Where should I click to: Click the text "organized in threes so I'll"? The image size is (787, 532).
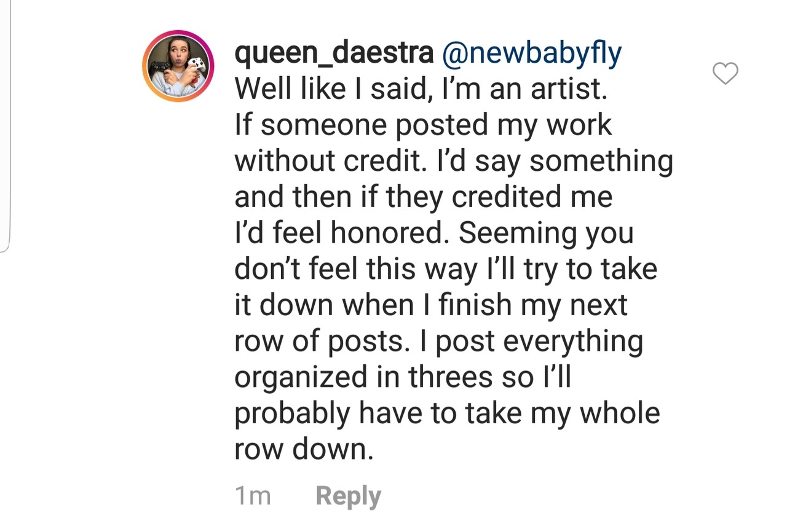(403, 377)
